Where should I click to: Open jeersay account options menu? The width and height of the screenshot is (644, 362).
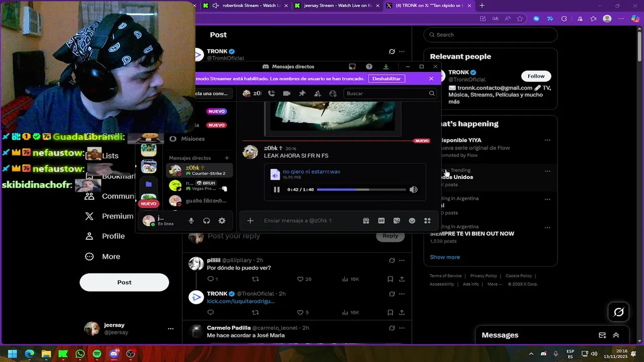tap(171, 329)
